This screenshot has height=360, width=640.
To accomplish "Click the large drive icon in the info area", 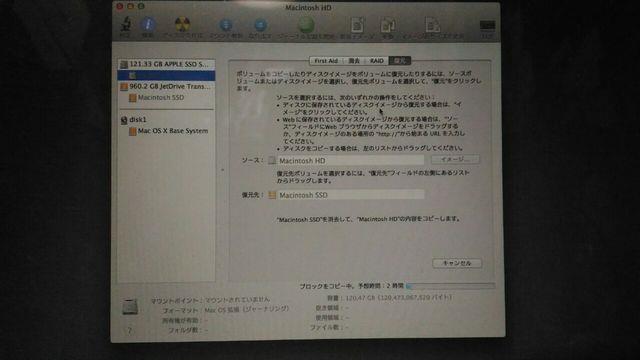I will pyautogui.click(x=130, y=306).
